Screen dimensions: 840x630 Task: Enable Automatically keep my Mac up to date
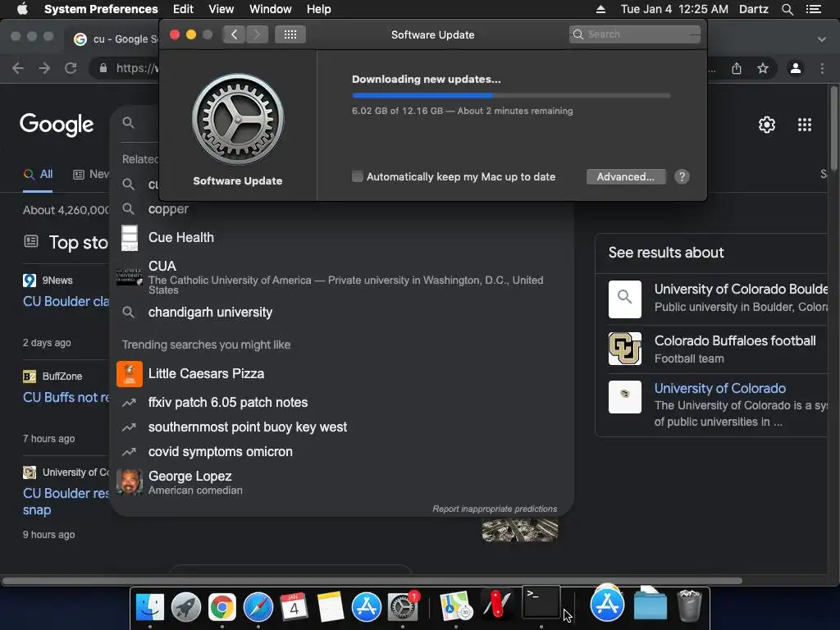[358, 176]
